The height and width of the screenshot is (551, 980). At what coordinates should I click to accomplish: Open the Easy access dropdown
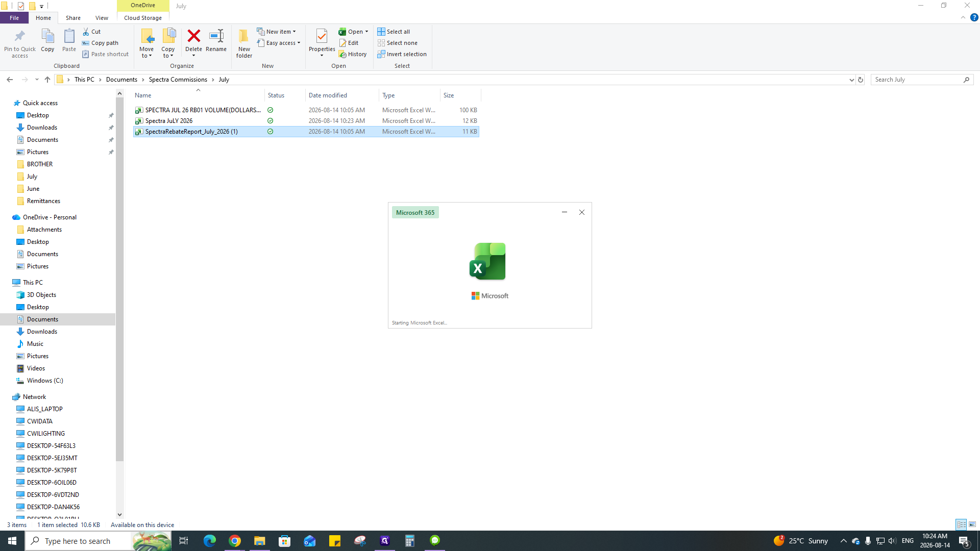(x=279, y=43)
